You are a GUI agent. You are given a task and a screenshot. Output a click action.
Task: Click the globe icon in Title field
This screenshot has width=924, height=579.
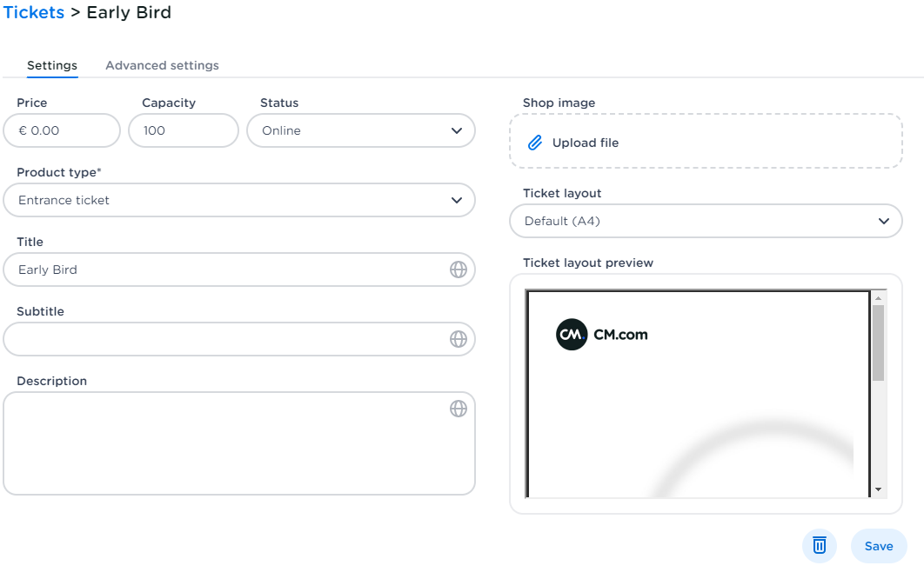click(x=459, y=270)
